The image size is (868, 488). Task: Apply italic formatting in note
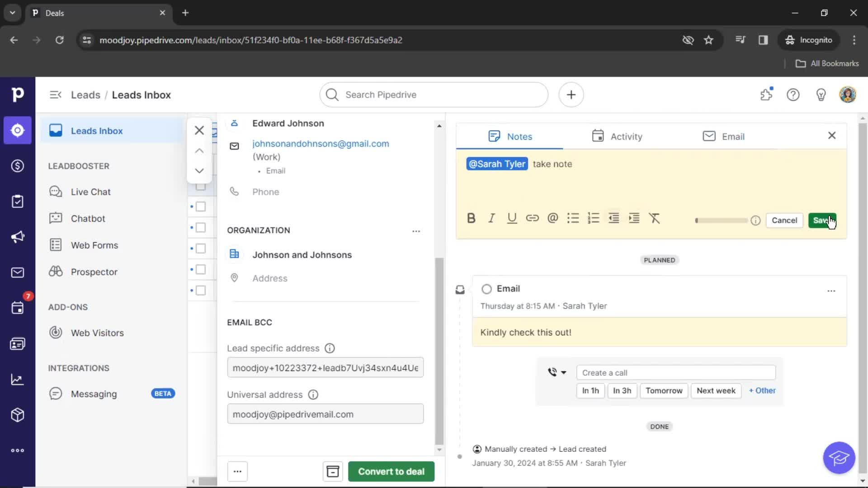[x=491, y=218]
